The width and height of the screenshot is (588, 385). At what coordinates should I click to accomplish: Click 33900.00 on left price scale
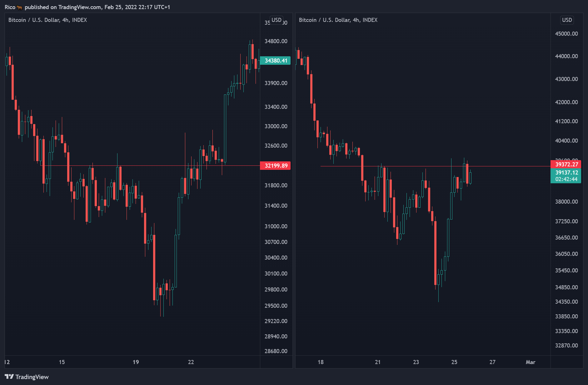point(276,83)
